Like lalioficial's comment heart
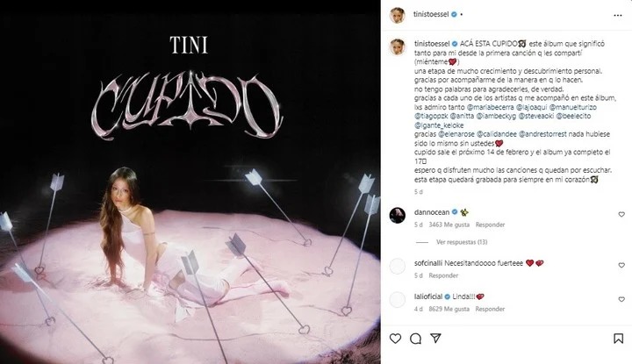Screen dimensions: 632x364 click(x=621, y=299)
